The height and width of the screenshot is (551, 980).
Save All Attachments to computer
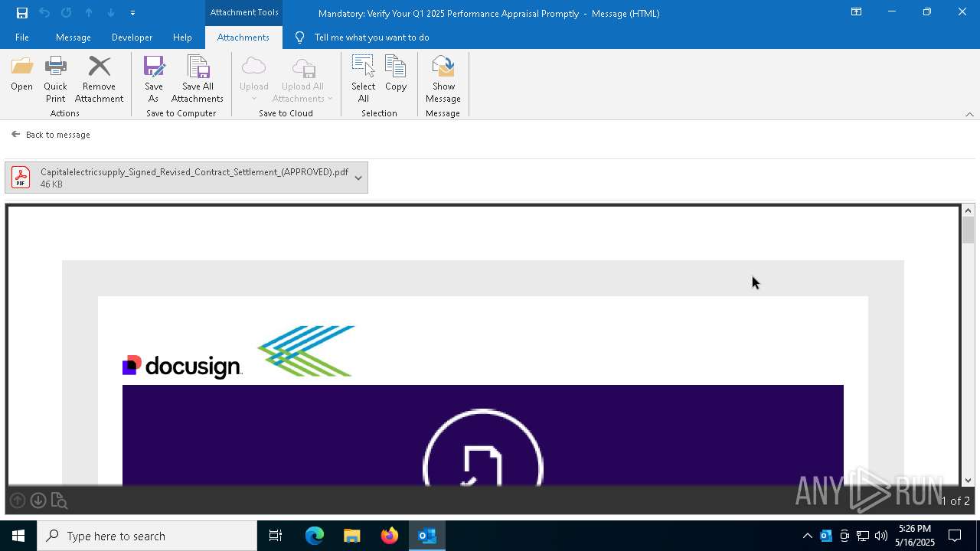[x=197, y=79]
